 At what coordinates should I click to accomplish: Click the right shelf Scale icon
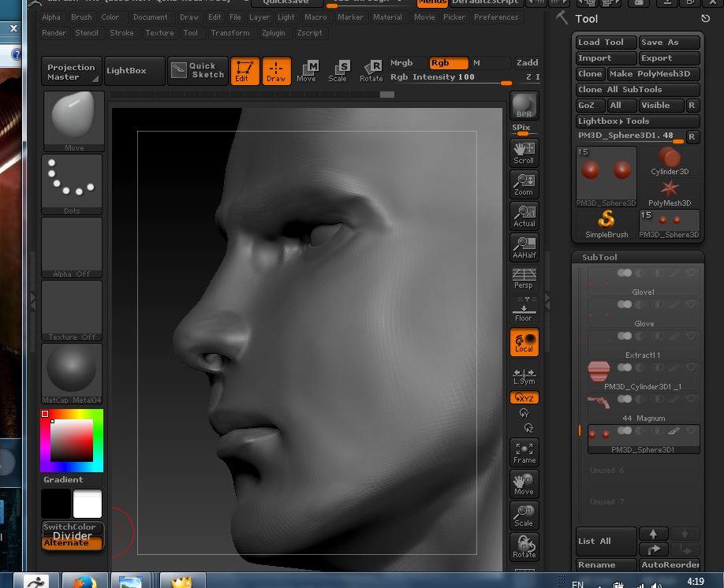tap(524, 515)
